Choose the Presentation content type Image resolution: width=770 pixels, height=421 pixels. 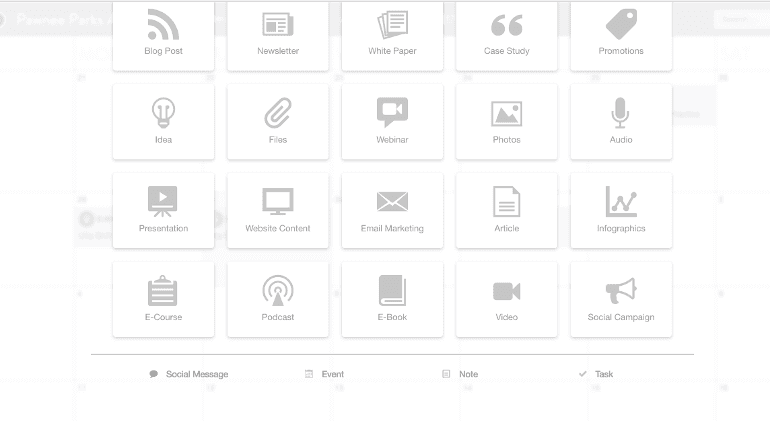coord(163,210)
